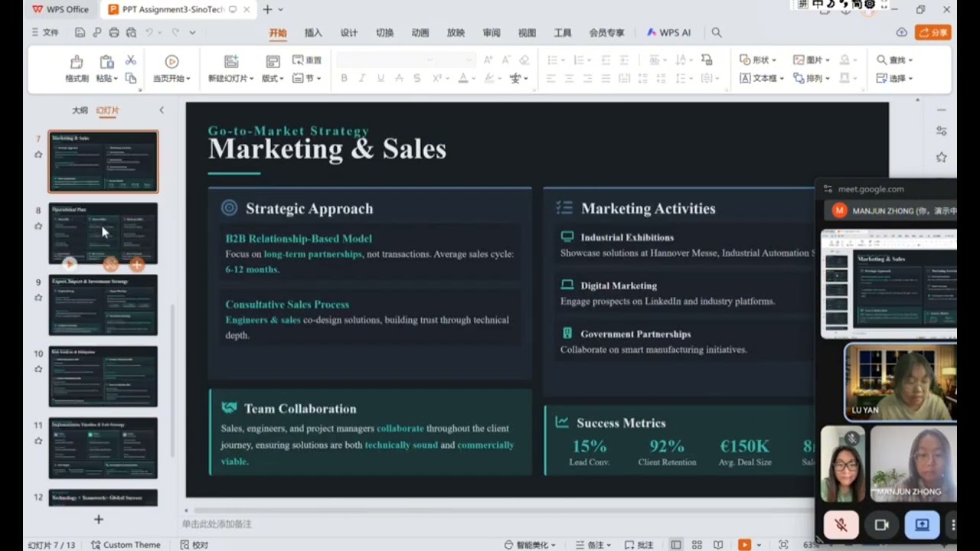Open the Review (审阅) ribbon tab

coord(492,33)
